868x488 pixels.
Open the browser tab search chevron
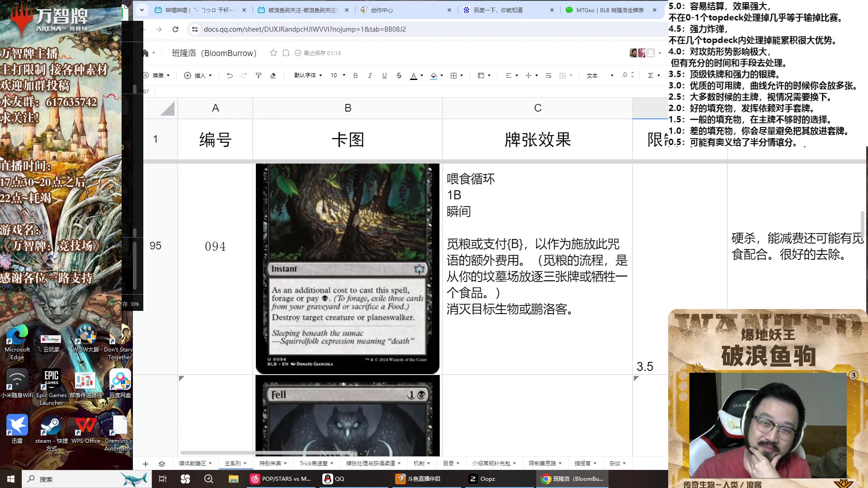tap(142, 10)
